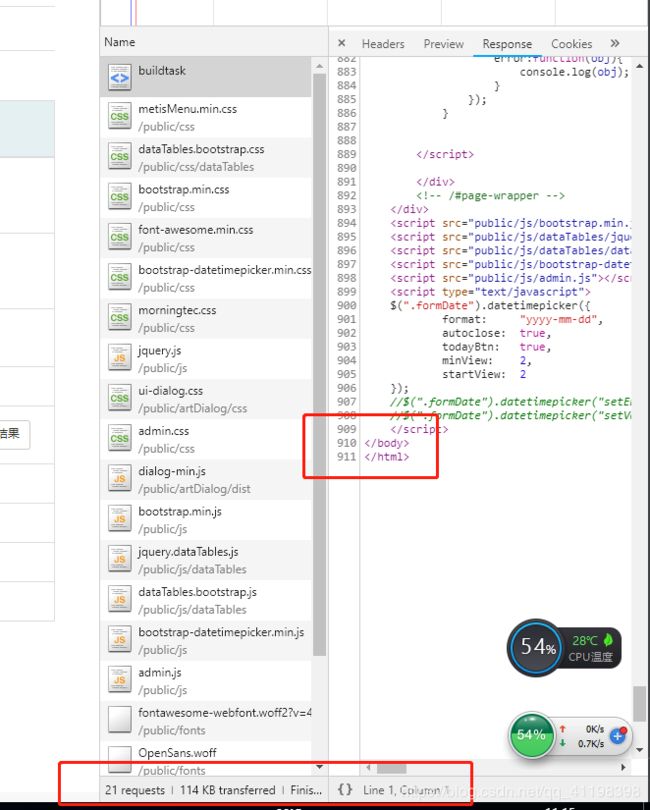Screen dimensions: 650x810
Task: Switch to the Preview tab
Action: [444, 44]
